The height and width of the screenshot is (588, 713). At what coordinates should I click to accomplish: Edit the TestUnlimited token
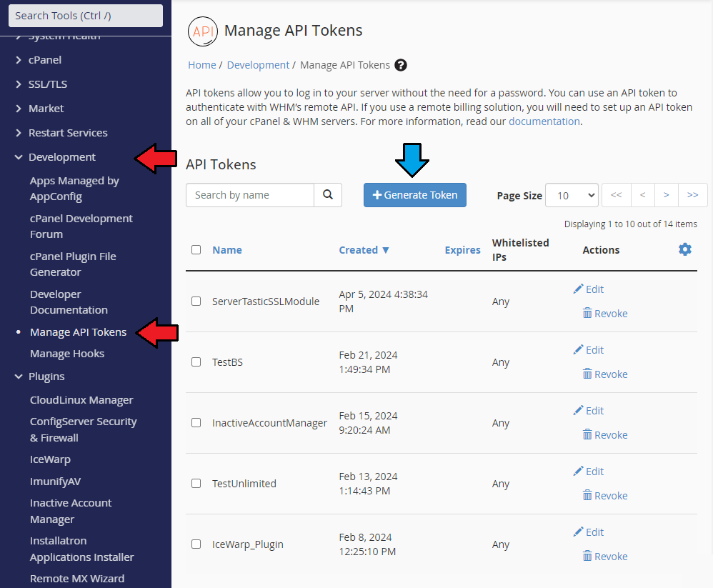[589, 472]
